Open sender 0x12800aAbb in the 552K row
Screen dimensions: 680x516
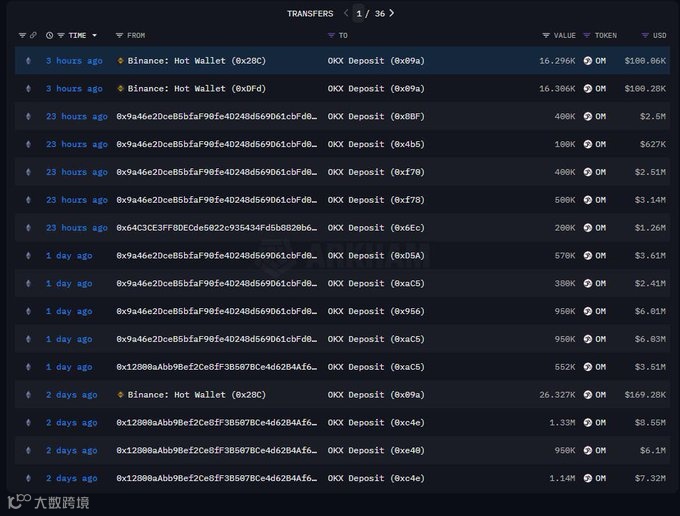point(216,367)
